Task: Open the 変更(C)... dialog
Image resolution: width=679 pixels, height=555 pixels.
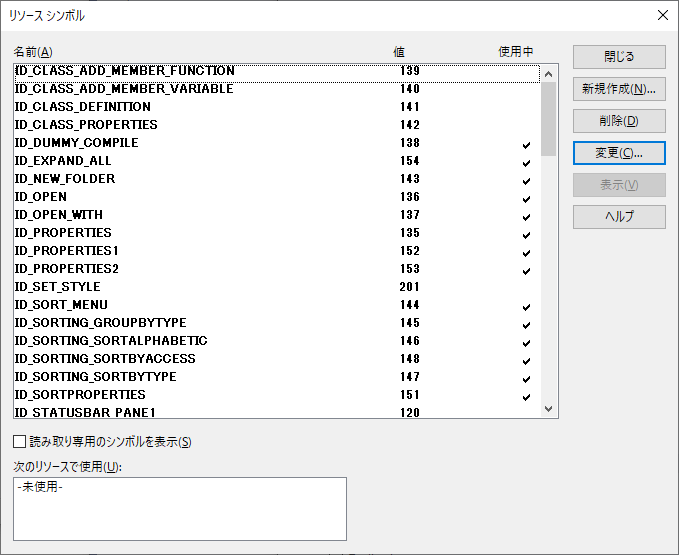Action: click(618, 153)
